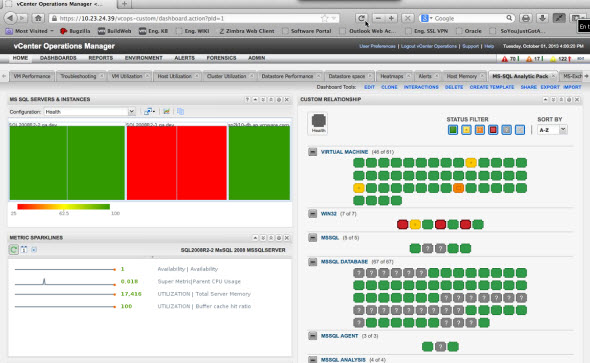The width and height of the screenshot is (590, 363).
Task: Collapse the MSSQL group
Action: click(x=312, y=238)
